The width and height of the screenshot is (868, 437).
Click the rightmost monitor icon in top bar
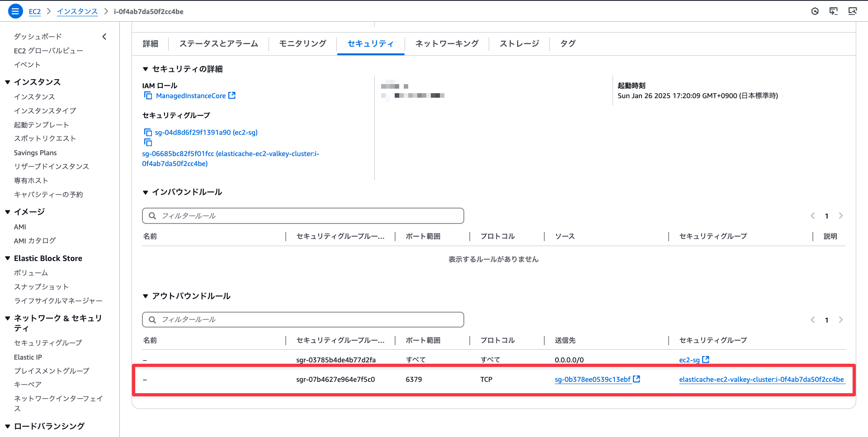pos(853,11)
